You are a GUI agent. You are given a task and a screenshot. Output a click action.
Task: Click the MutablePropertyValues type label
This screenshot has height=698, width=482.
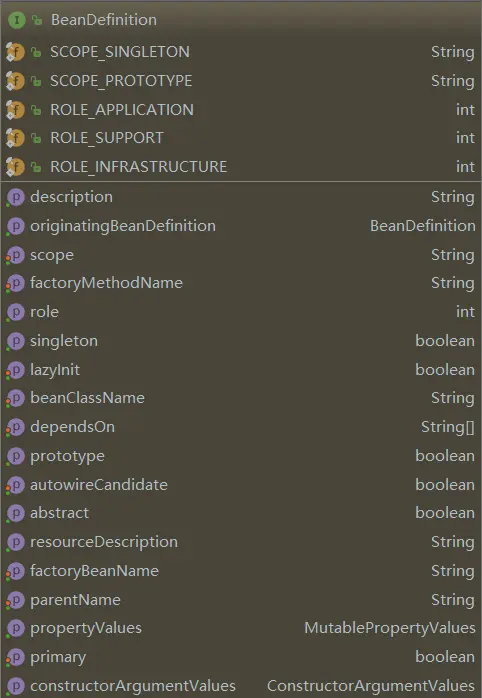[x=389, y=628]
